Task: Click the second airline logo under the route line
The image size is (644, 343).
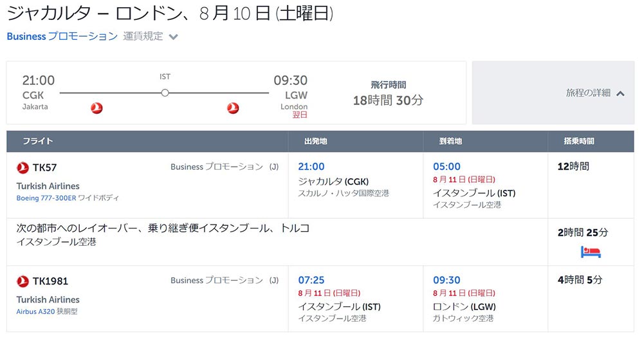Action: tap(233, 108)
